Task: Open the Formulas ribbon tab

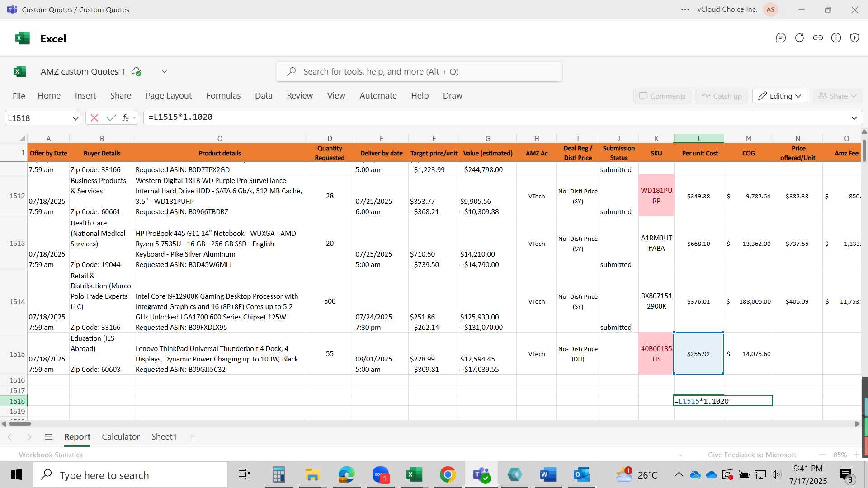Action: point(223,96)
